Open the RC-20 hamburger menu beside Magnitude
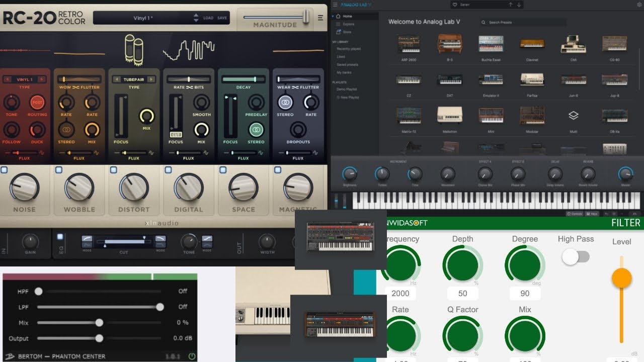Viewport: 644px width, 362px height. [320, 18]
